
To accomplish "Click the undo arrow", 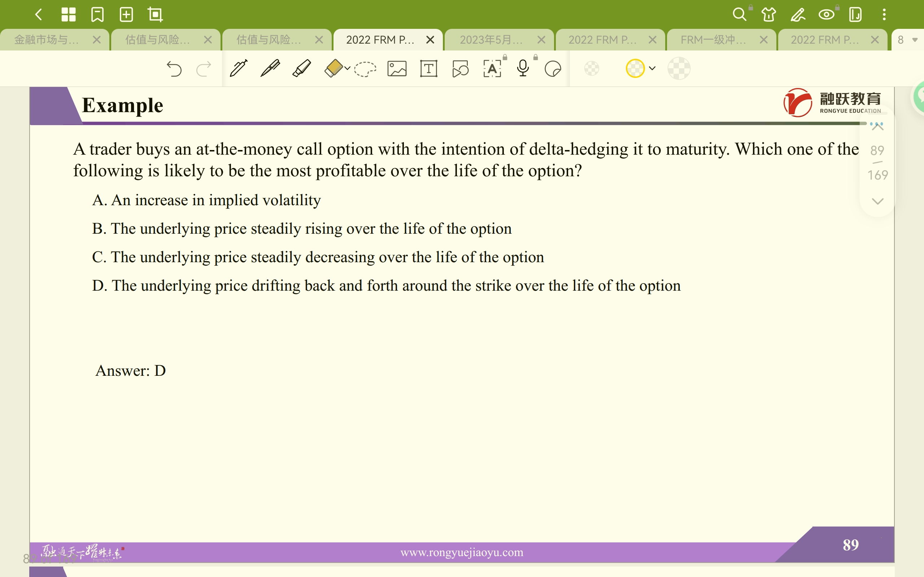I will pyautogui.click(x=174, y=69).
